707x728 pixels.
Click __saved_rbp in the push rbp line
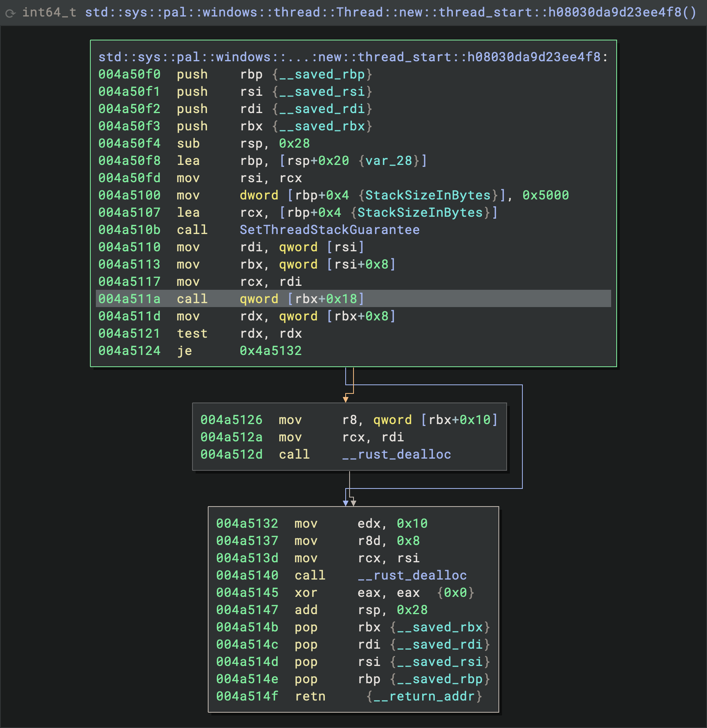click(x=322, y=74)
